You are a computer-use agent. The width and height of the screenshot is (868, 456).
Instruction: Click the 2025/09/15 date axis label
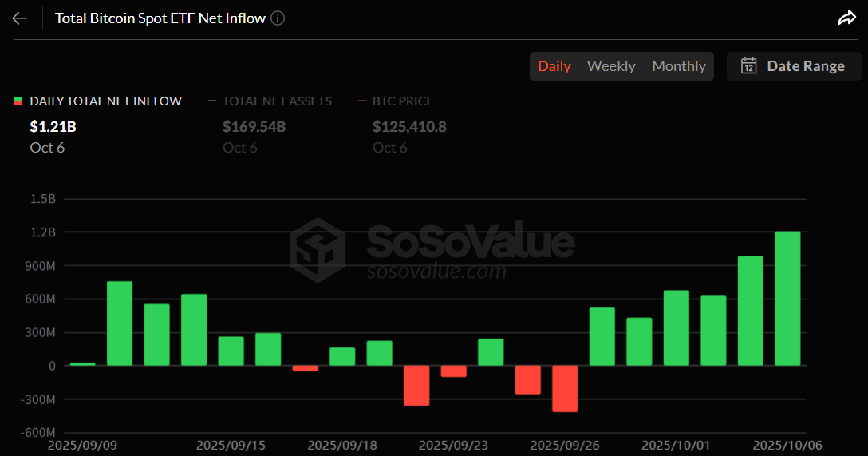point(231,444)
